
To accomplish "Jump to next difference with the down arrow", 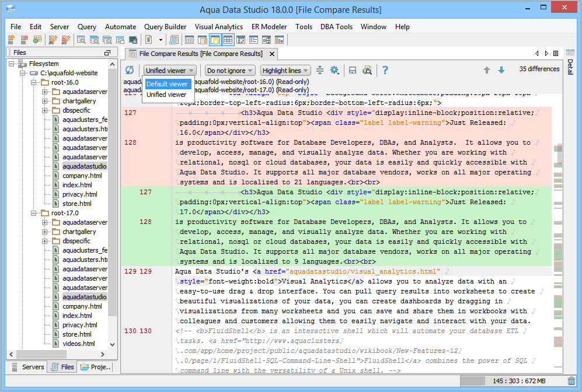I will pyautogui.click(x=501, y=69).
